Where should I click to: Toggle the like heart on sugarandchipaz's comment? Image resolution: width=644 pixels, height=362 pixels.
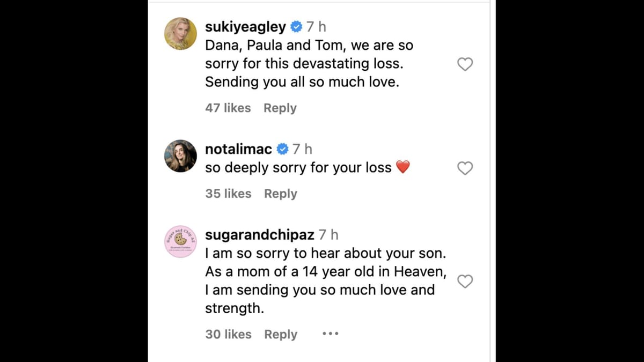pos(465,281)
